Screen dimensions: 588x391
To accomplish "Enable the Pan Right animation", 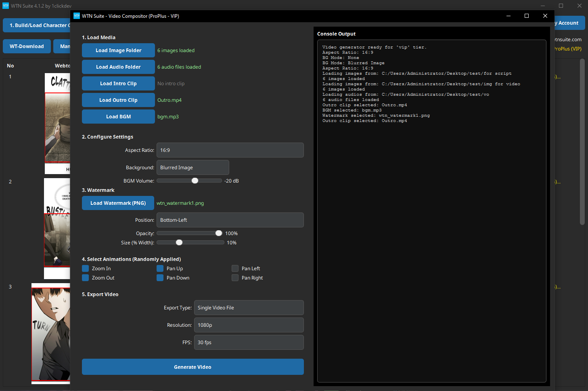I will 235,277.
